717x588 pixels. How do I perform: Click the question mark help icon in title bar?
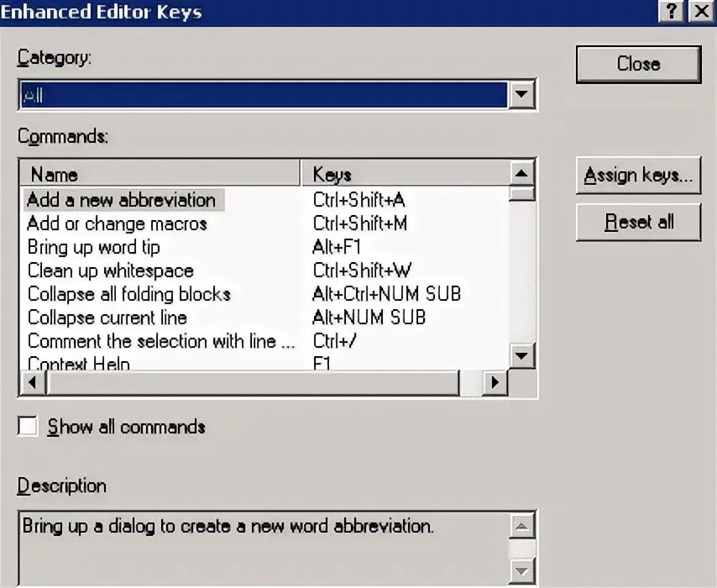click(671, 11)
